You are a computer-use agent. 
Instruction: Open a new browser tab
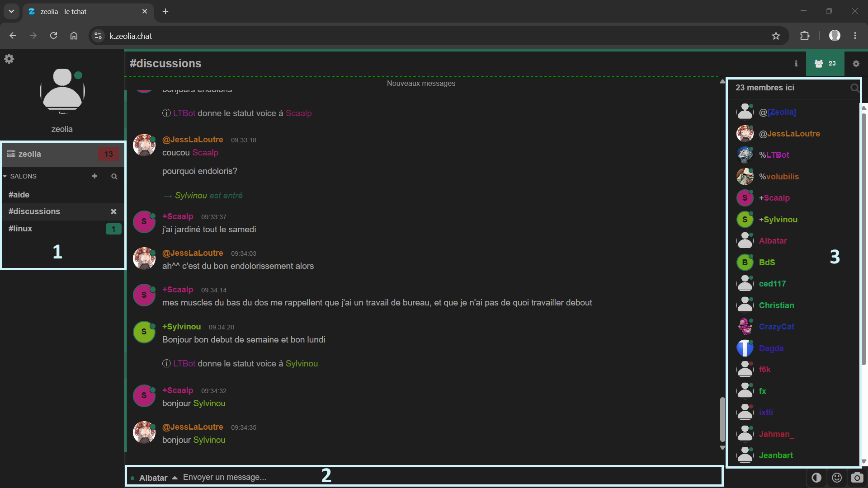(x=165, y=11)
